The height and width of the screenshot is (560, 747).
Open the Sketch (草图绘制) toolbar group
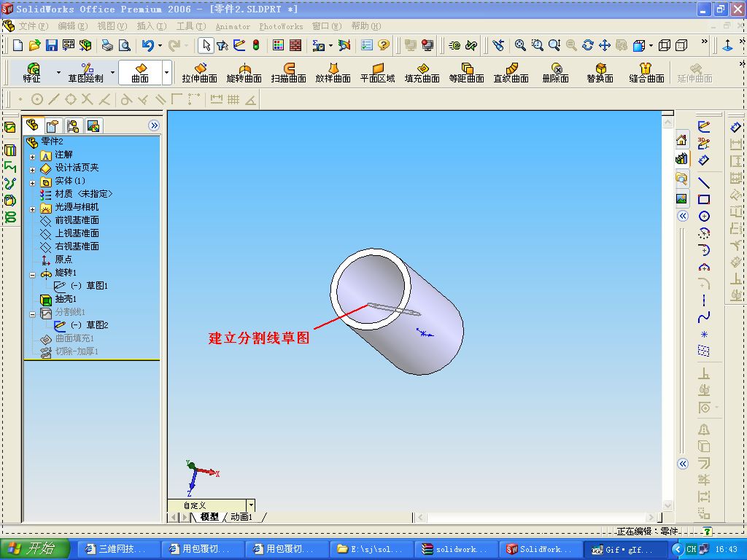pos(86,73)
